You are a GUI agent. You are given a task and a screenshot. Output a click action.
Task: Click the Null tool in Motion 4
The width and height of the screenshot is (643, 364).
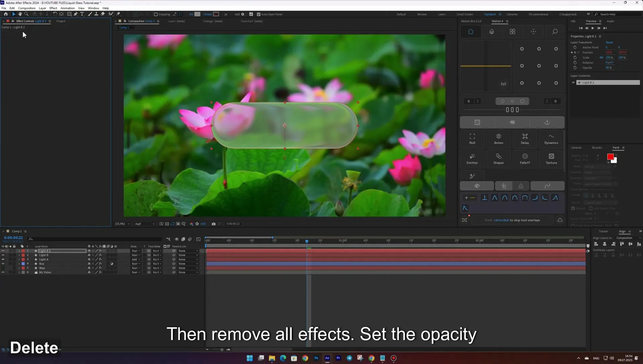click(x=472, y=139)
